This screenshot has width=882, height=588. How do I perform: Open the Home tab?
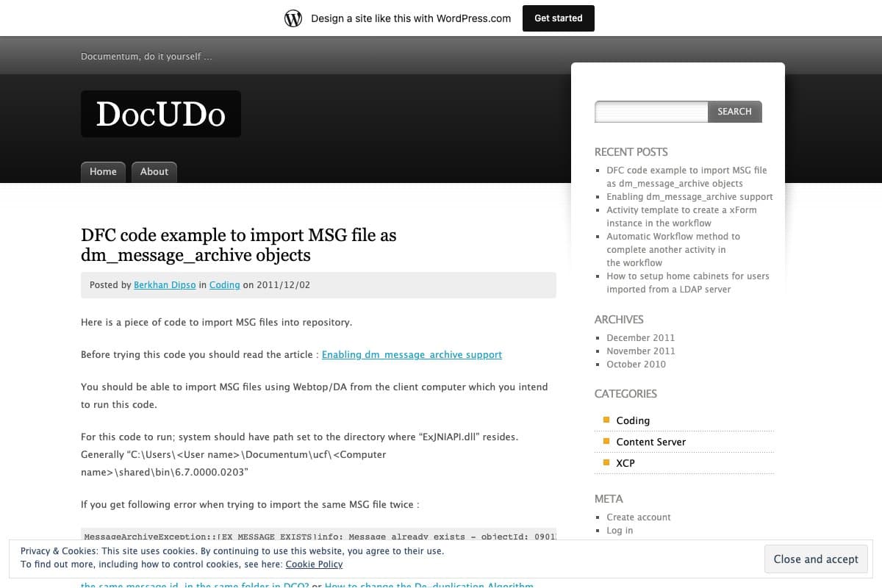tap(103, 171)
